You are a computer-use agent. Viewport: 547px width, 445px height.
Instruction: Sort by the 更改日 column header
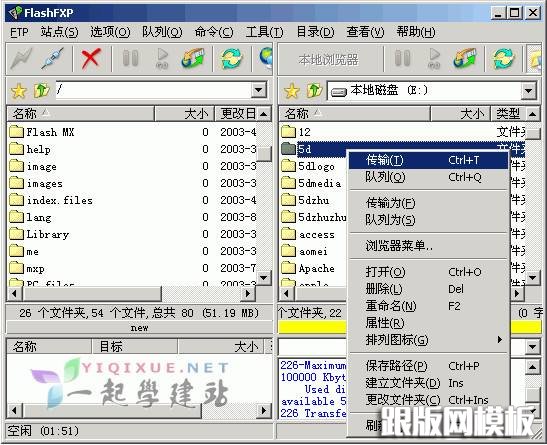click(x=239, y=114)
